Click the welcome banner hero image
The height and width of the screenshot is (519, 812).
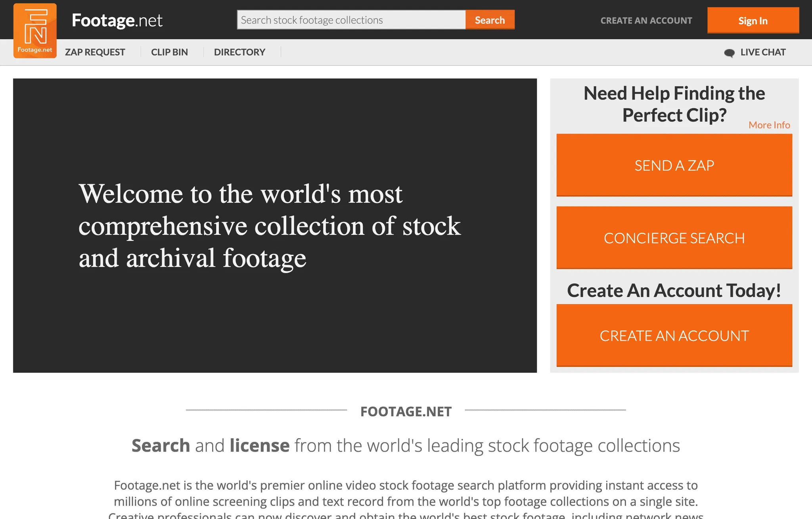[x=275, y=225]
